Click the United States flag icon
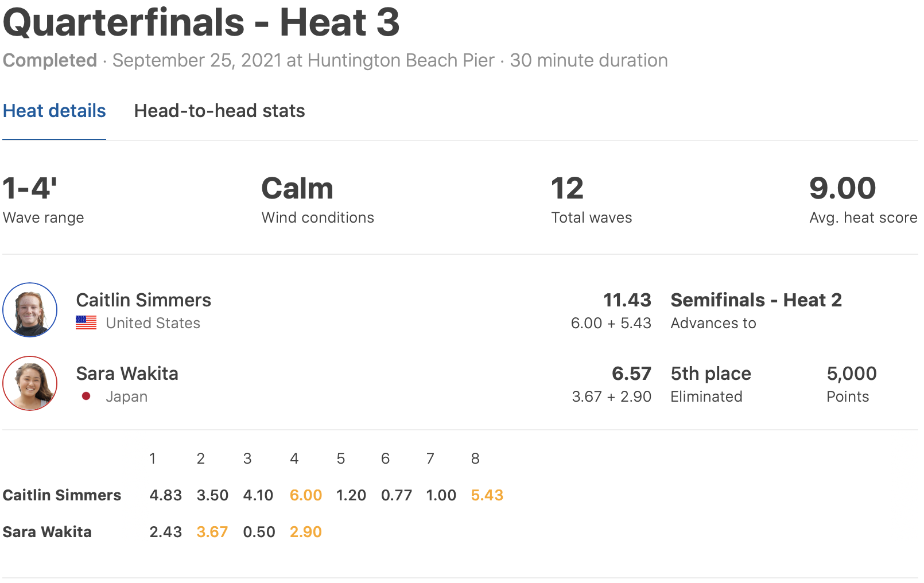The height and width of the screenshot is (583, 924). point(86,323)
